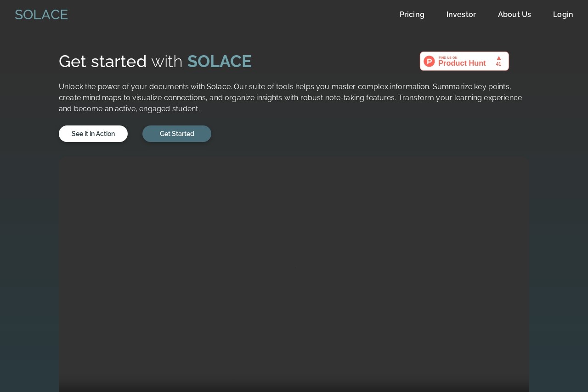Image resolution: width=588 pixels, height=392 pixels.
Task: Click the Get Started button
Action: 177,134
